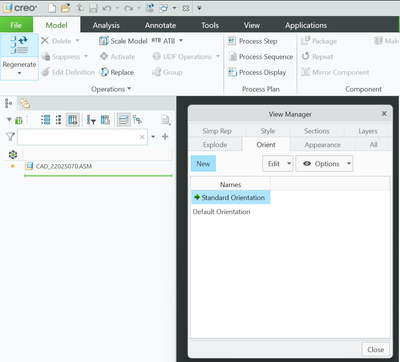Image resolution: width=400 pixels, height=362 pixels.
Task: Click the Process Step icon
Action: pos(232,41)
